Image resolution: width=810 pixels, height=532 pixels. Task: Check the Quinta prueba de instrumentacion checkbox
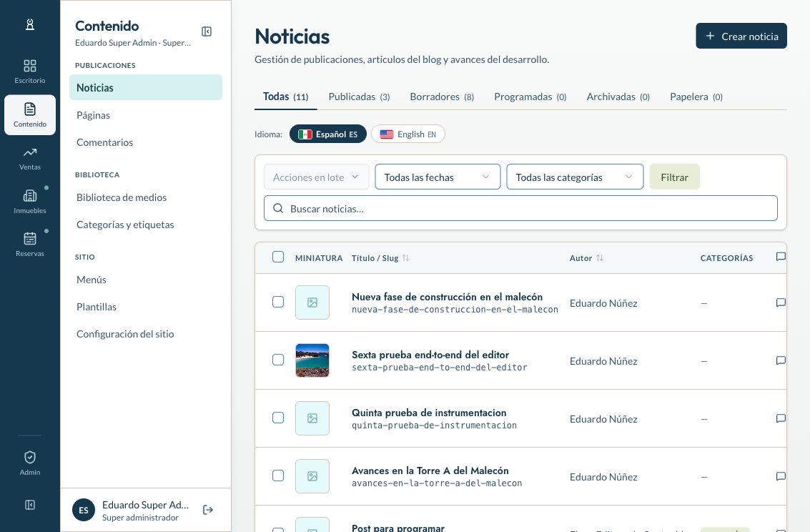(278, 418)
